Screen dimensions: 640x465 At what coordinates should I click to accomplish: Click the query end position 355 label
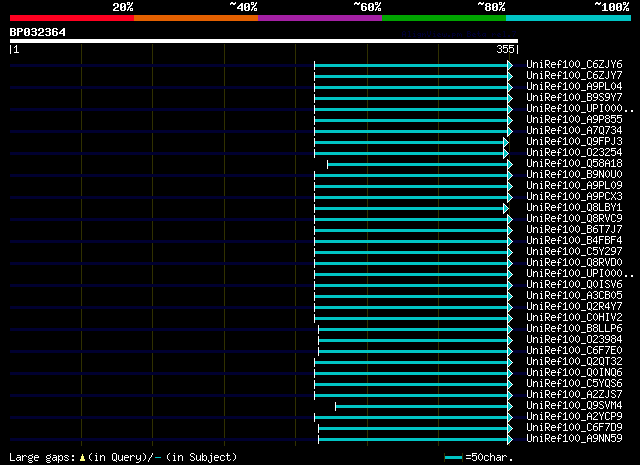(x=505, y=49)
